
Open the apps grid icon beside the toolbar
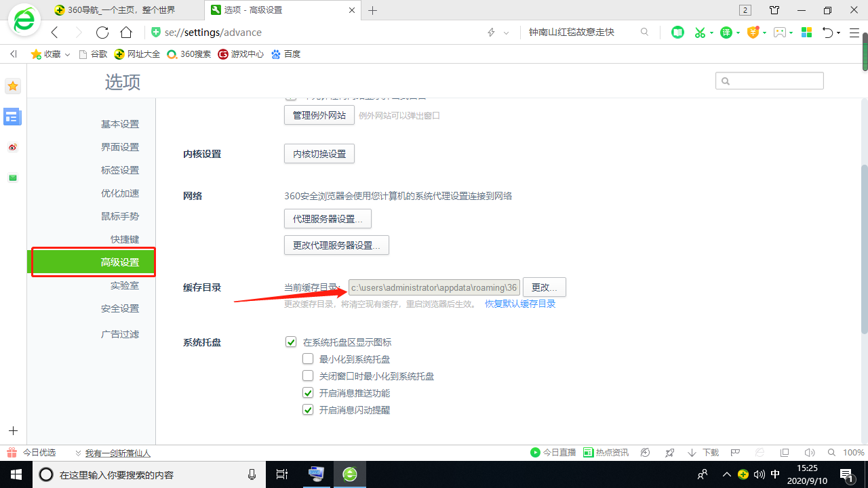click(x=806, y=32)
